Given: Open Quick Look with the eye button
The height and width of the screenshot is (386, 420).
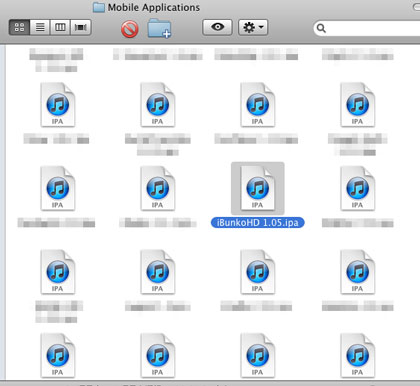Looking at the screenshot, I should pyautogui.click(x=217, y=27).
